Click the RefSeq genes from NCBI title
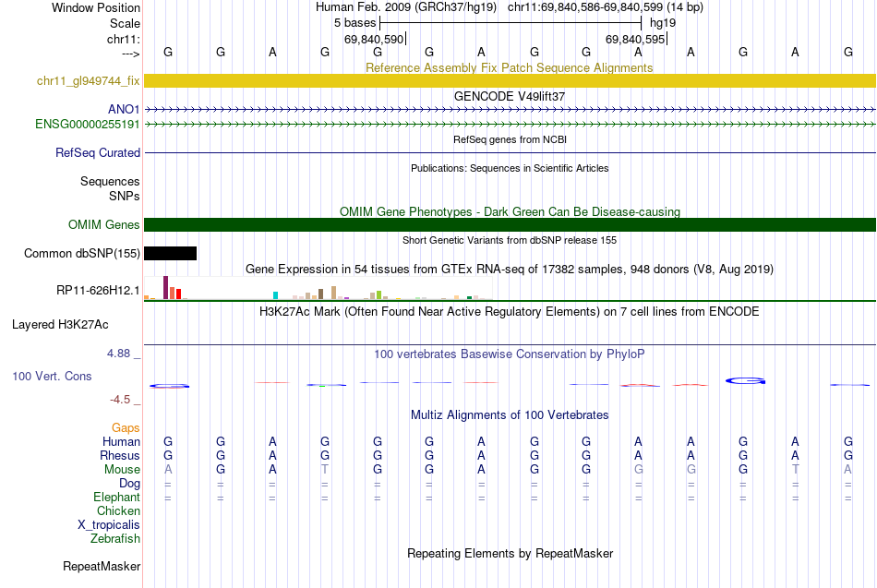Screen dimensions: 877x588 [x=511, y=139]
